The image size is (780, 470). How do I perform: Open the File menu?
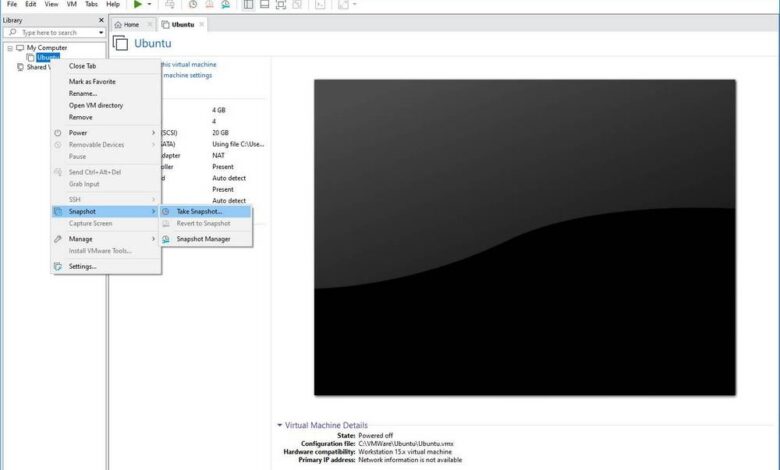pos(12,4)
